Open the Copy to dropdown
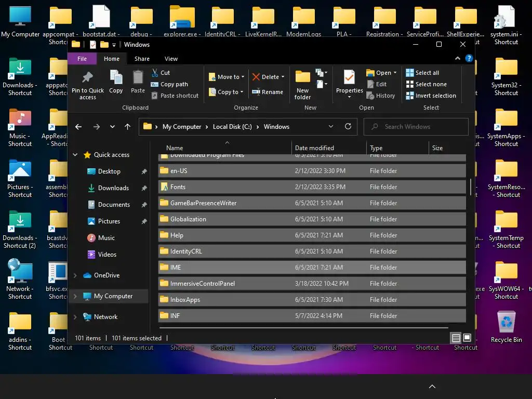 pyautogui.click(x=227, y=92)
